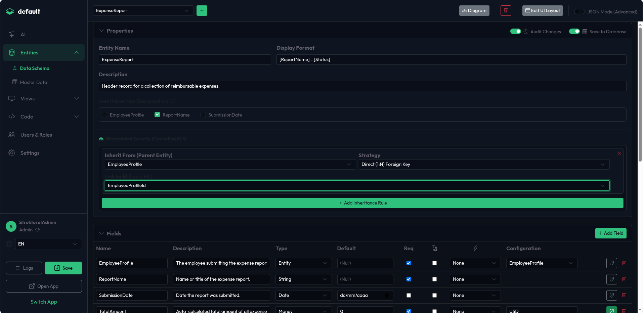This screenshot has width=644, height=313.
Task: Open Type dropdown for SubmissionDate field
Action: click(303, 295)
